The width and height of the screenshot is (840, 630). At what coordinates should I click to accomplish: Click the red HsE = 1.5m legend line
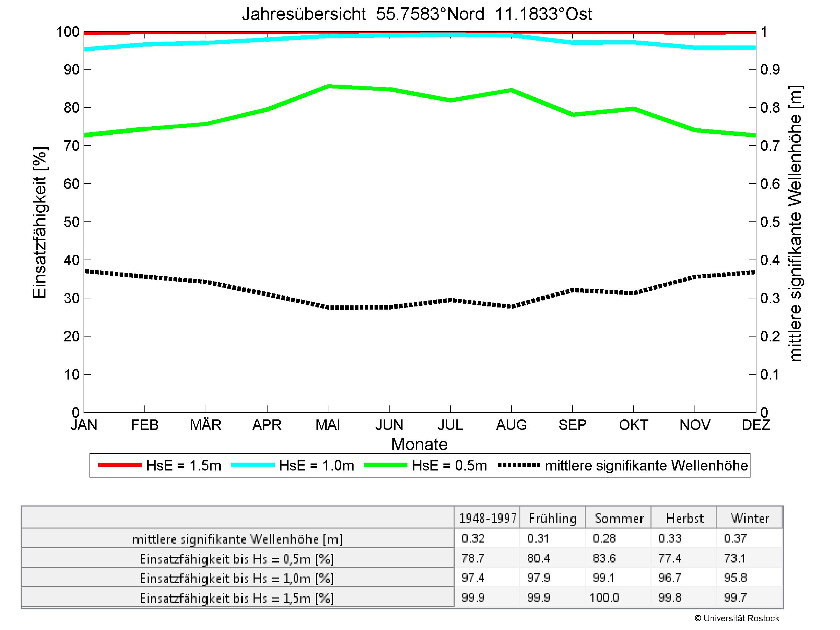click(x=120, y=465)
